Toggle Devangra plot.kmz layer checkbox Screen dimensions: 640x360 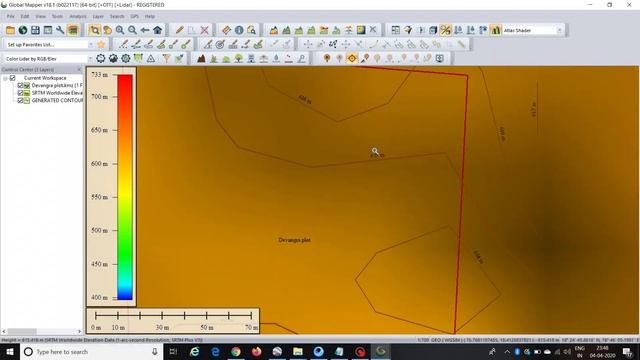tap(20, 86)
